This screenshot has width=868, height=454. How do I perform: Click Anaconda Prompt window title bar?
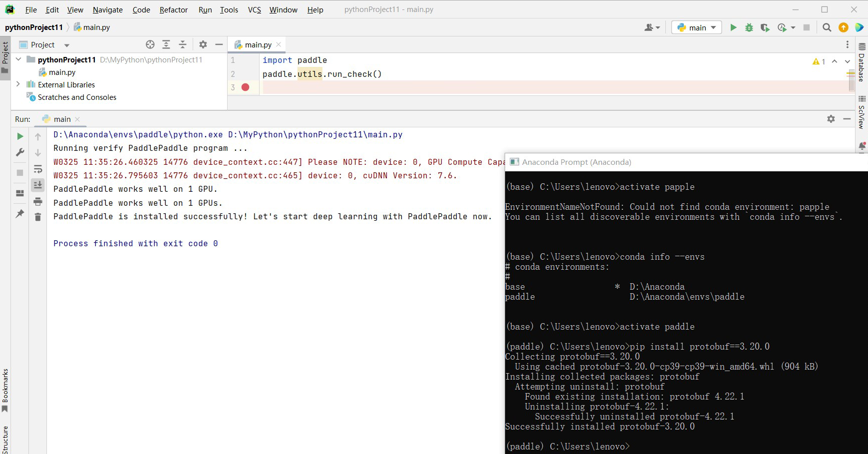(686, 162)
